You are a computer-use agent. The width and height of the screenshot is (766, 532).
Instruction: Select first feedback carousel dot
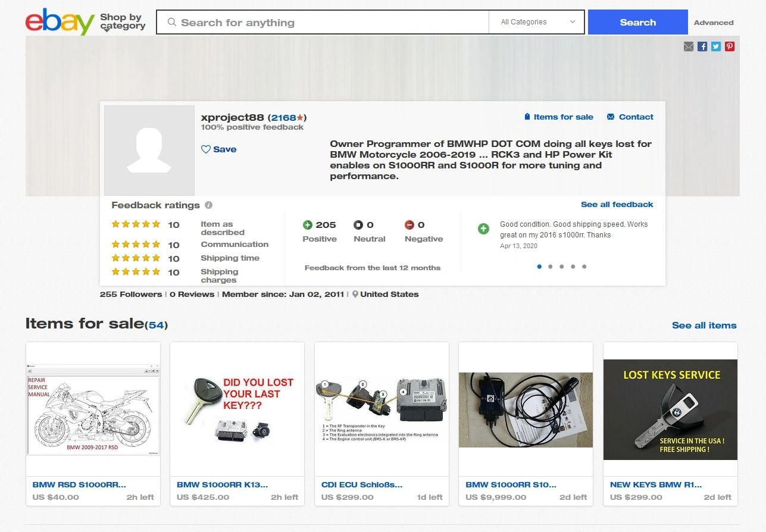(539, 267)
